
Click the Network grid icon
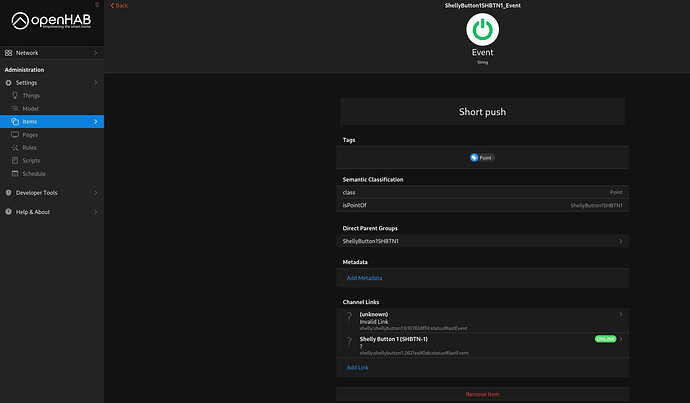[x=8, y=53]
